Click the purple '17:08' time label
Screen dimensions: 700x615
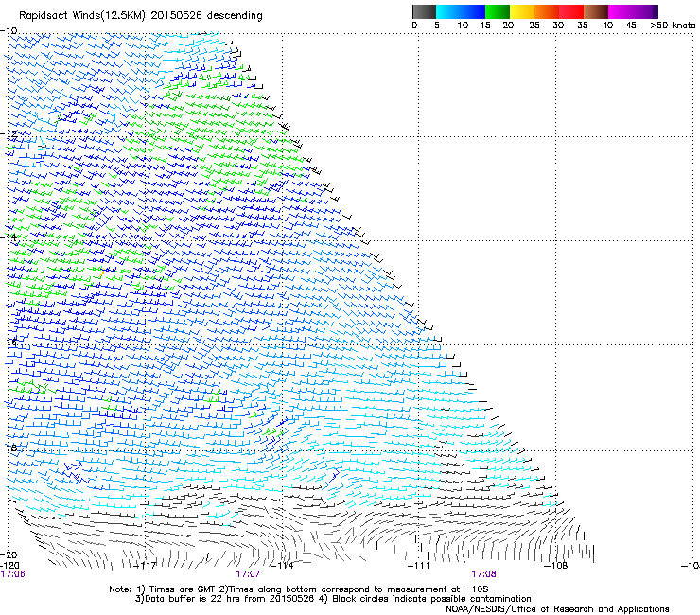coord(483,574)
